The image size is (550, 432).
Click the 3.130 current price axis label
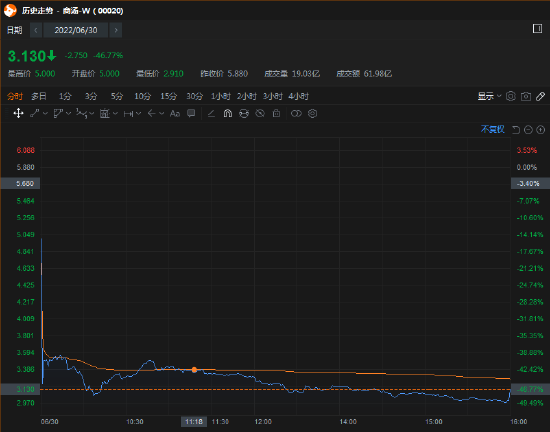pyautogui.click(x=20, y=389)
